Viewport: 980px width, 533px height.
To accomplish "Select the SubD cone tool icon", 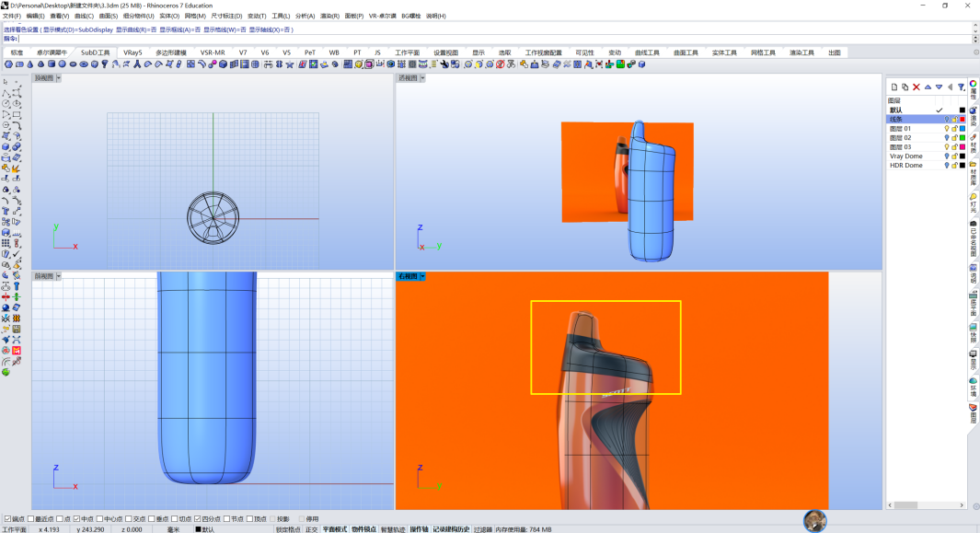I will [x=30, y=64].
